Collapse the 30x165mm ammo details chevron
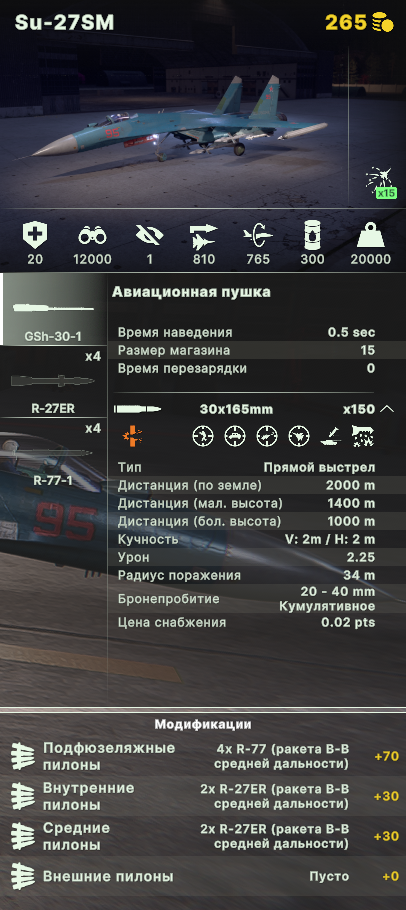 [387, 409]
